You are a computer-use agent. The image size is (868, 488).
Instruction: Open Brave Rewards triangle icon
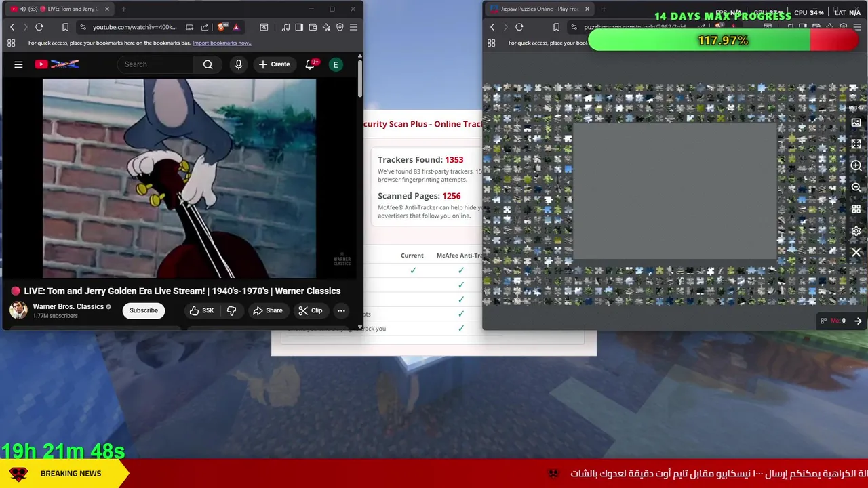(236, 27)
